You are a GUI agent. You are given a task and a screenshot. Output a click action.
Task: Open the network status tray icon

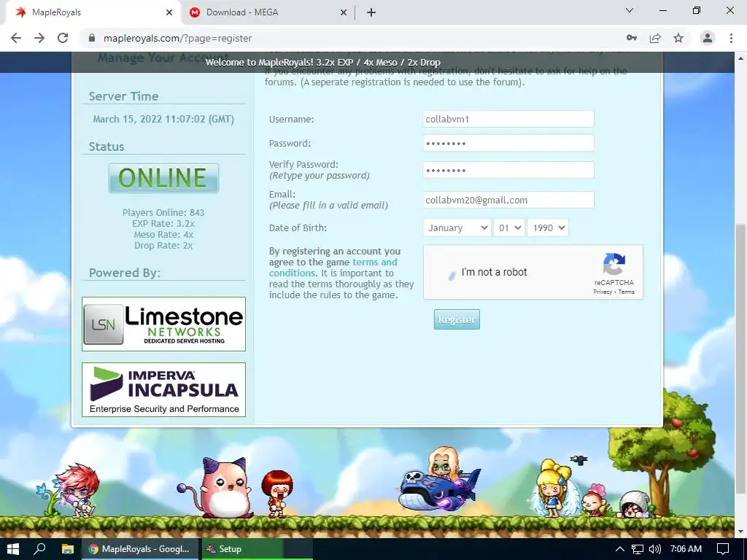pyautogui.click(x=638, y=549)
